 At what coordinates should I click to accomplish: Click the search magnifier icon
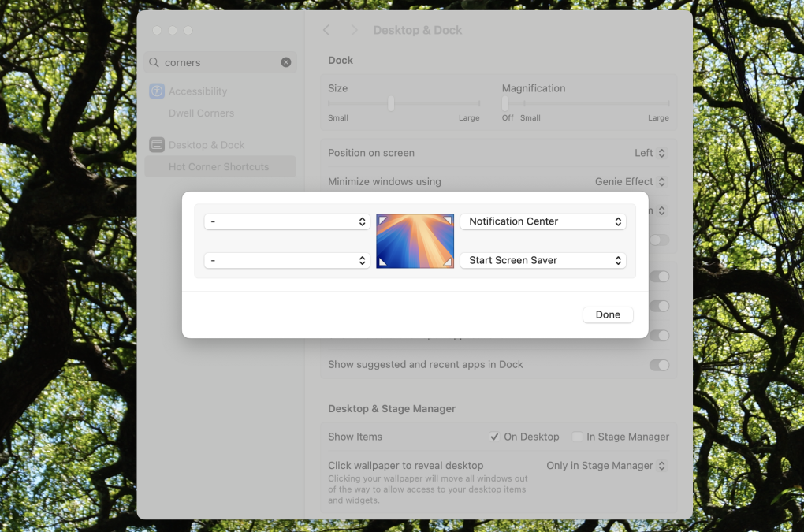[x=154, y=62]
